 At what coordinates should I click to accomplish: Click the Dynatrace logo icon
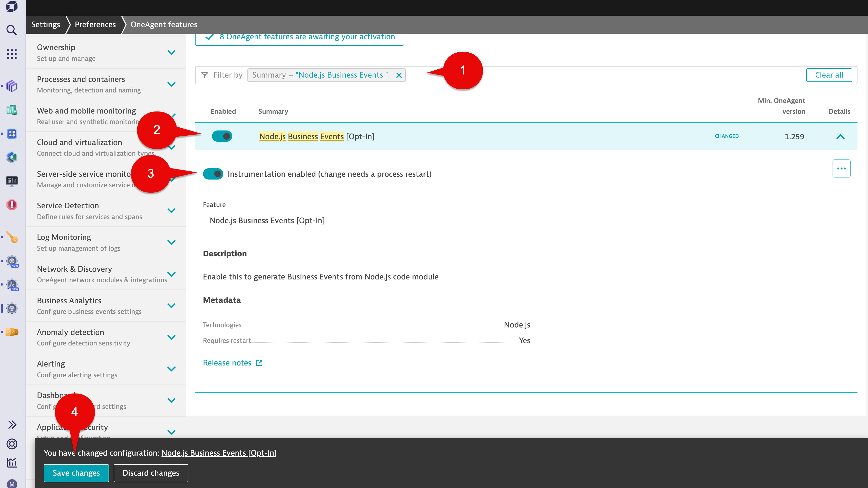pos(12,6)
